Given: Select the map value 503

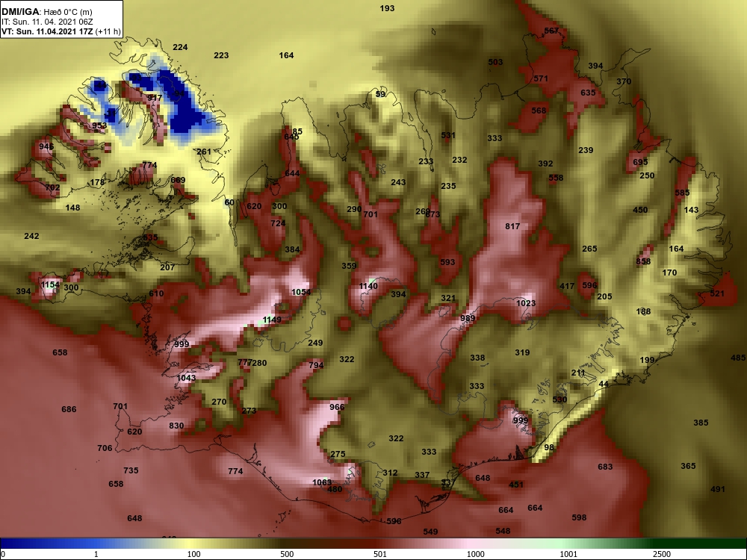Looking at the screenshot, I should pyautogui.click(x=495, y=62).
